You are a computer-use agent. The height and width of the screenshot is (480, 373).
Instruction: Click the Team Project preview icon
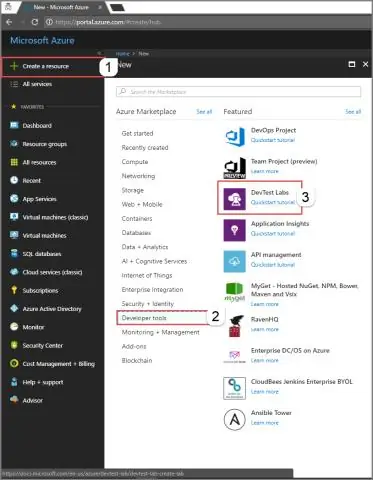pyautogui.click(x=235, y=168)
